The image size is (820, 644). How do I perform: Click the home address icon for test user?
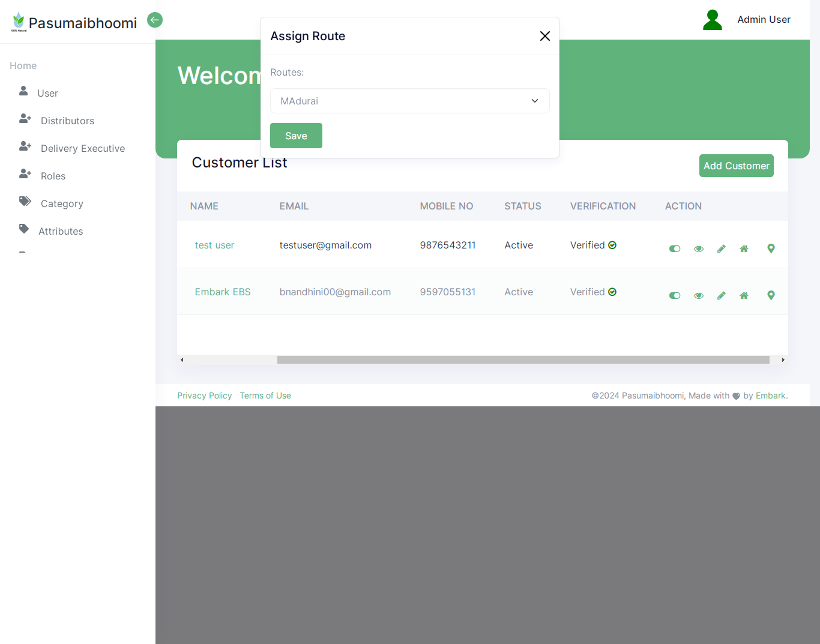click(744, 248)
